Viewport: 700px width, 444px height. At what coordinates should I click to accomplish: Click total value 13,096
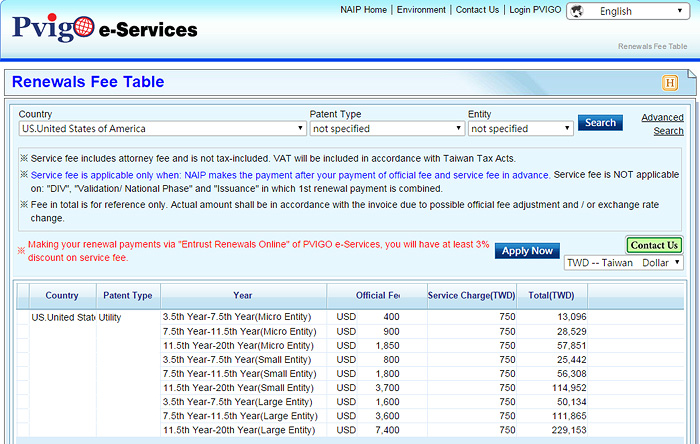click(572, 317)
